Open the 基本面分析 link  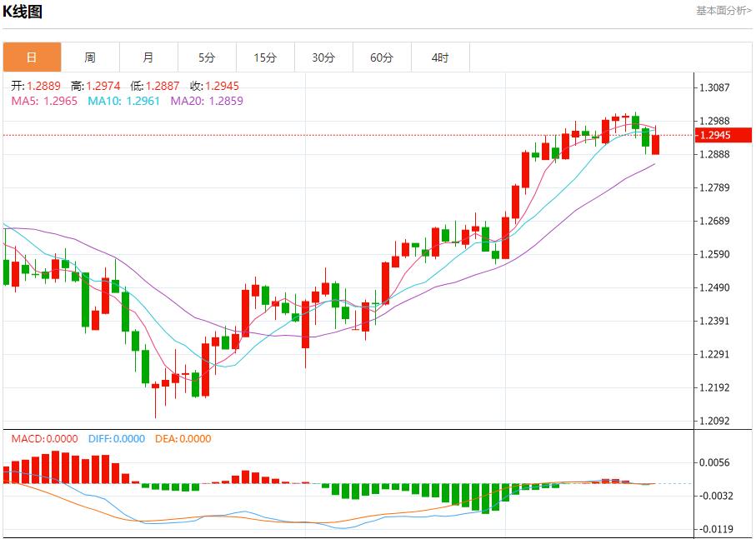point(723,11)
